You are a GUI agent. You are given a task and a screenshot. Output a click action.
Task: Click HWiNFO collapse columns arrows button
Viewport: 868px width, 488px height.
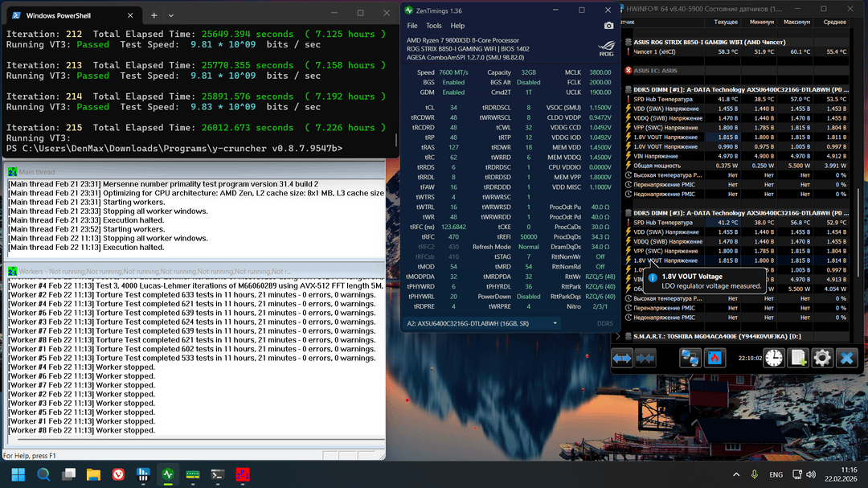coord(645,359)
